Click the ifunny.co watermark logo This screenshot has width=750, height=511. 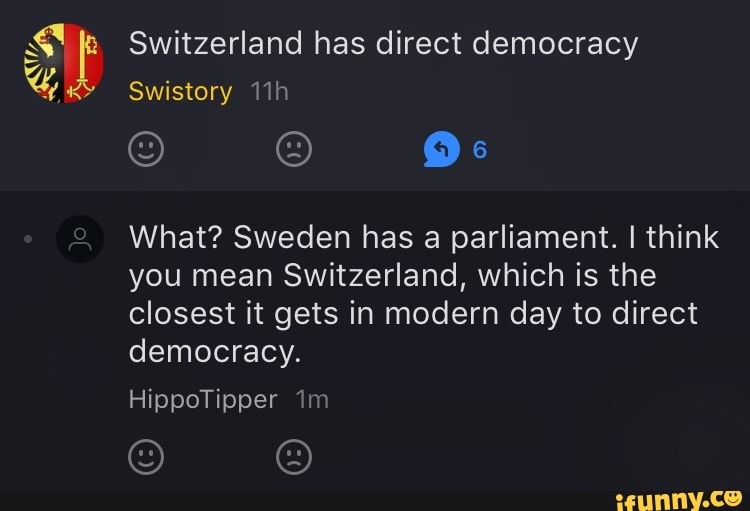[679, 500]
